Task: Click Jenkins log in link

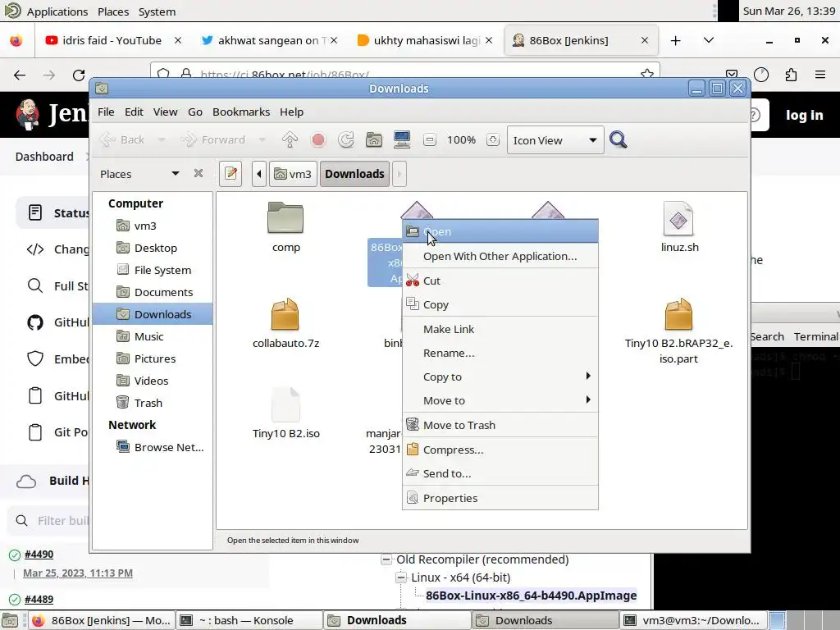Action: (x=804, y=115)
